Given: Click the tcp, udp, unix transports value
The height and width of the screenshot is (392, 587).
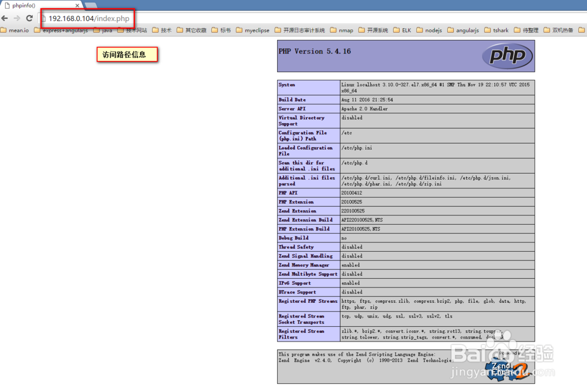Looking at the screenshot, I should (397, 316).
